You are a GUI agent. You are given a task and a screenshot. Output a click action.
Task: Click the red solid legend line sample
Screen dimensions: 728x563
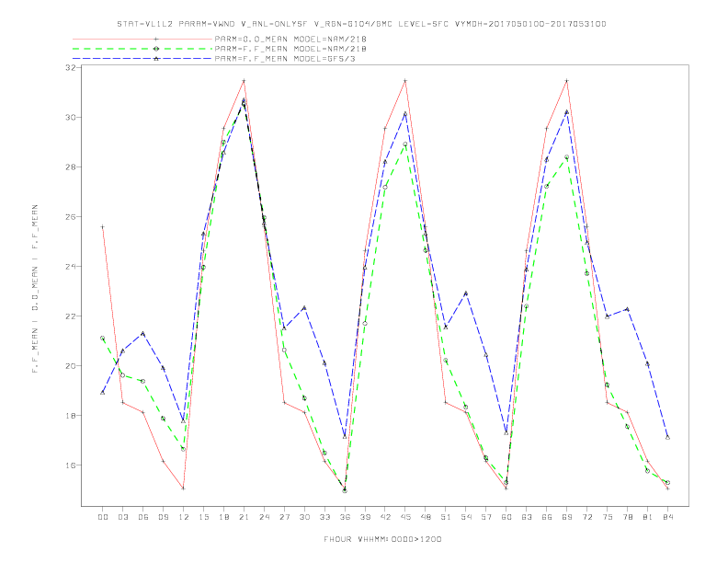[x=142, y=39]
